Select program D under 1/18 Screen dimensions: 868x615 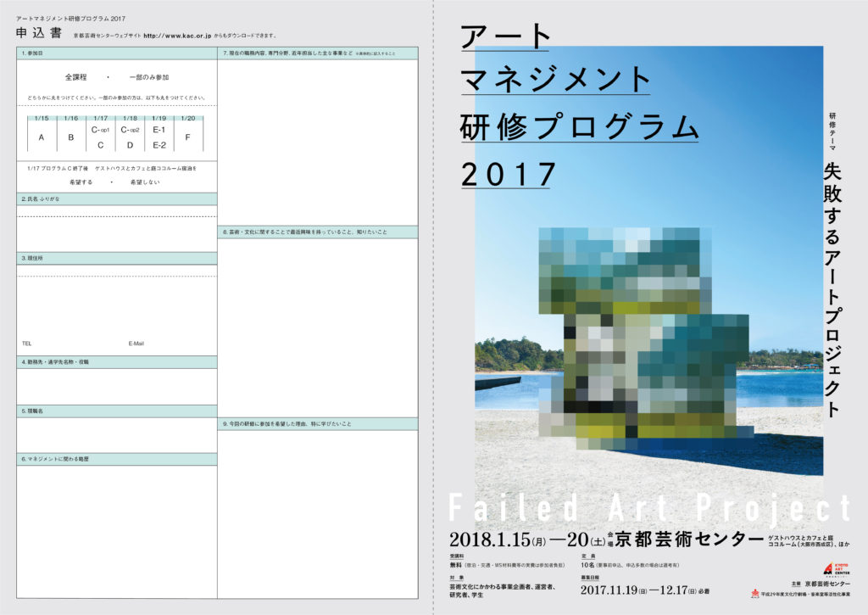pos(130,145)
